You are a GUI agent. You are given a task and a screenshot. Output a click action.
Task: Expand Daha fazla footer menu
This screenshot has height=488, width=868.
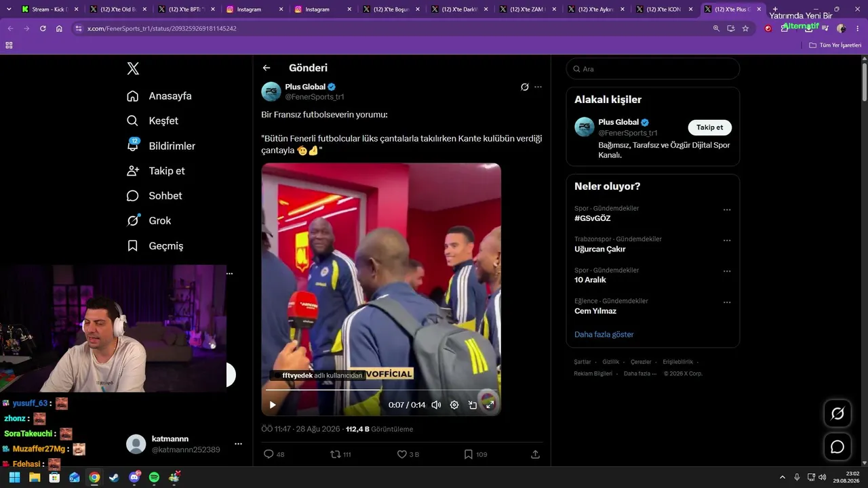[639, 373]
